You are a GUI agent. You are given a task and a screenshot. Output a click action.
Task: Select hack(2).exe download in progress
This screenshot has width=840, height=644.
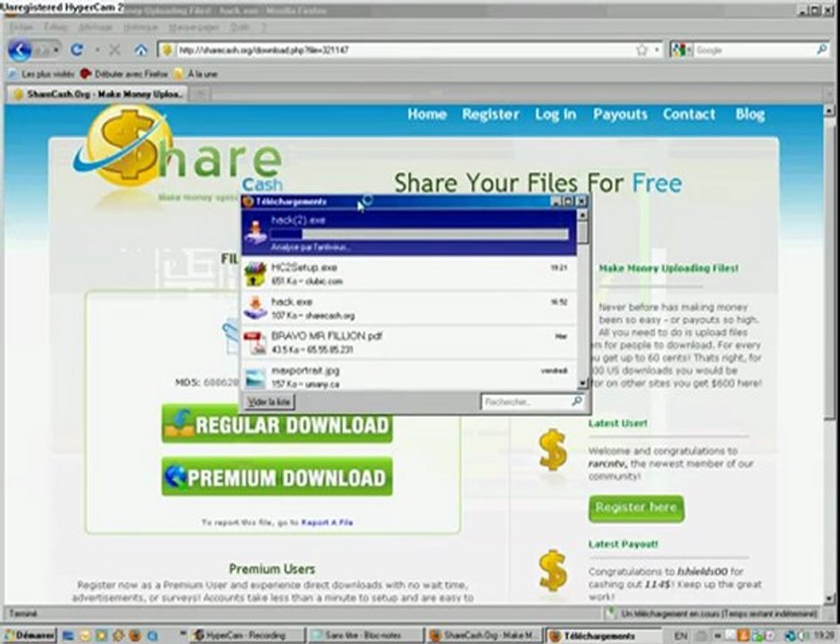410,233
